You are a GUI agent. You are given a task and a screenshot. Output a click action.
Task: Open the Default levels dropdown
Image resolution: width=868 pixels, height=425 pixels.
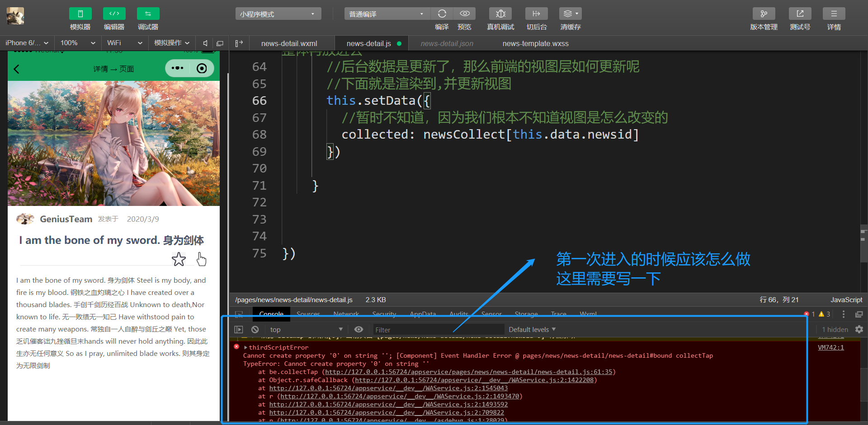coord(532,330)
